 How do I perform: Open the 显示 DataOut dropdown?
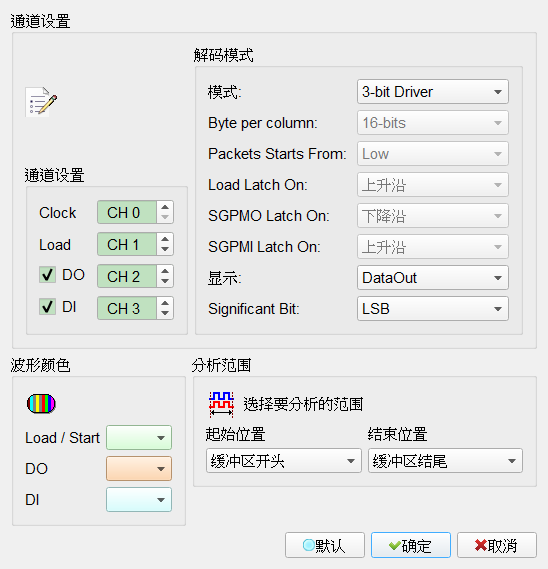[x=433, y=278]
